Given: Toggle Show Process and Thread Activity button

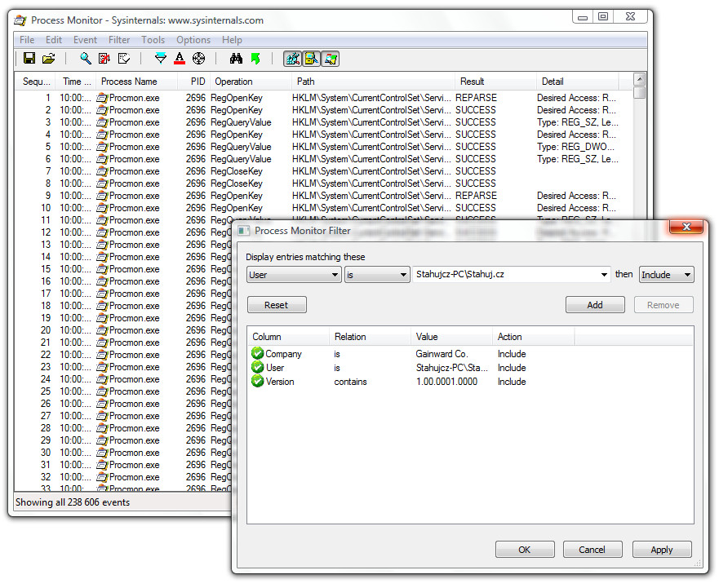Looking at the screenshot, I should (331, 59).
